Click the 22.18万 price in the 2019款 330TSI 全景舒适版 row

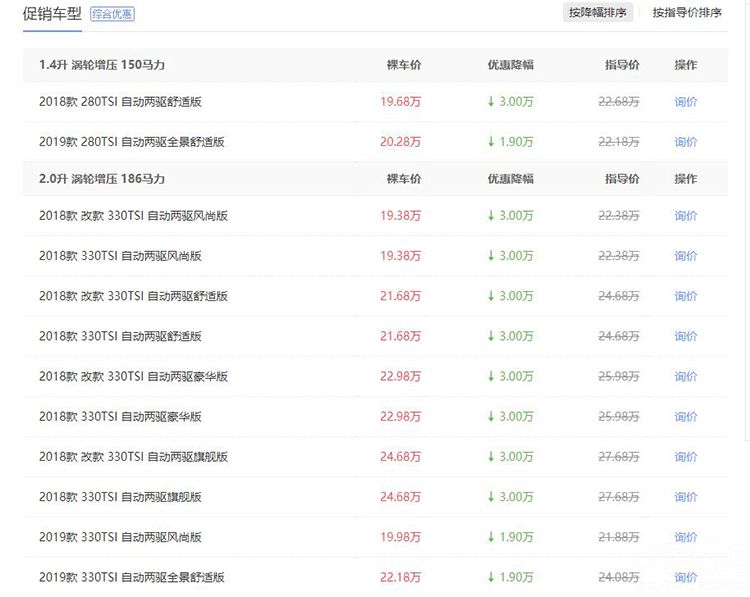[x=400, y=577]
